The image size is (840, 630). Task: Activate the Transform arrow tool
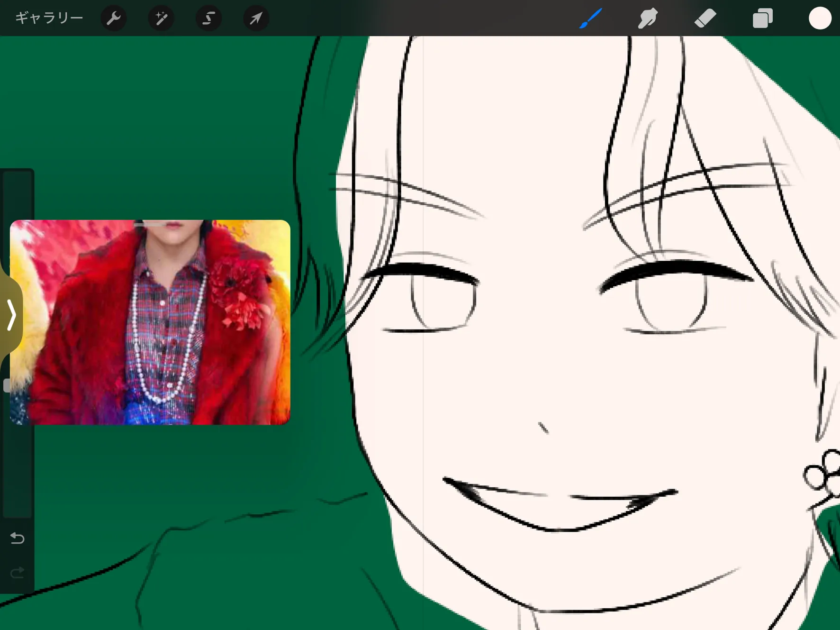coord(256,18)
